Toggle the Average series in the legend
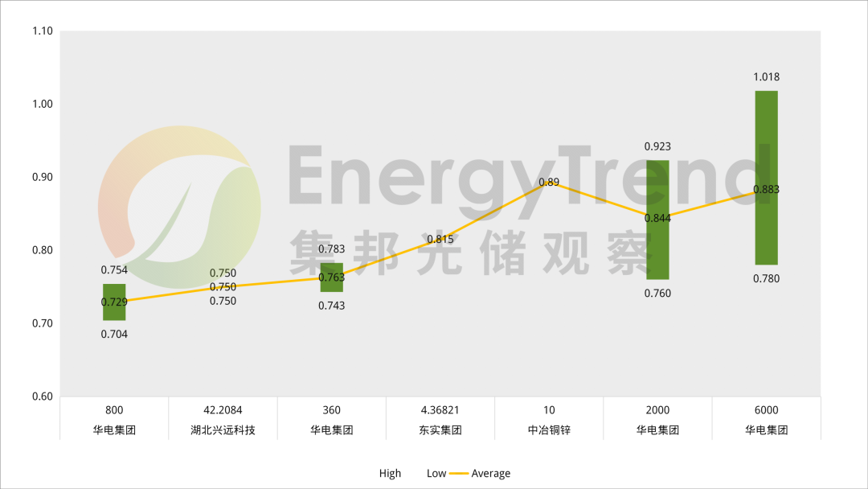The height and width of the screenshot is (489, 868). pos(491,474)
